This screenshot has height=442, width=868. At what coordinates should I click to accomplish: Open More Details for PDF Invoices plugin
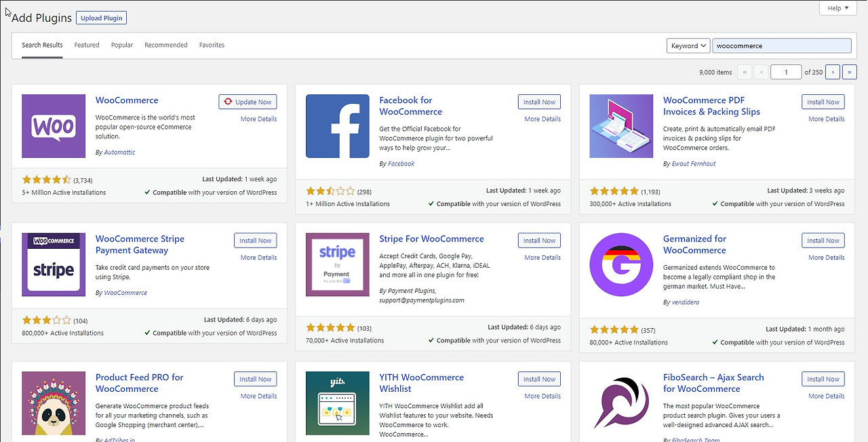827,119
